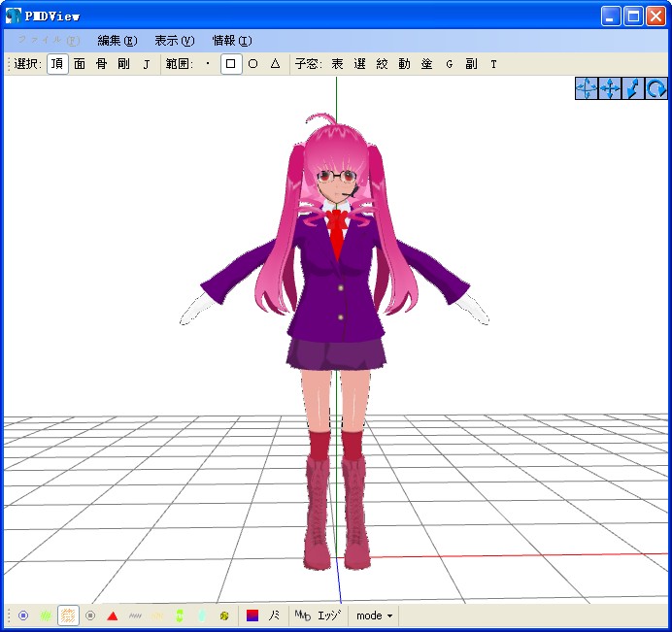Toggle joint selection mode J
The width and height of the screenshot is (672, 632).
click(x=147, y=64)
